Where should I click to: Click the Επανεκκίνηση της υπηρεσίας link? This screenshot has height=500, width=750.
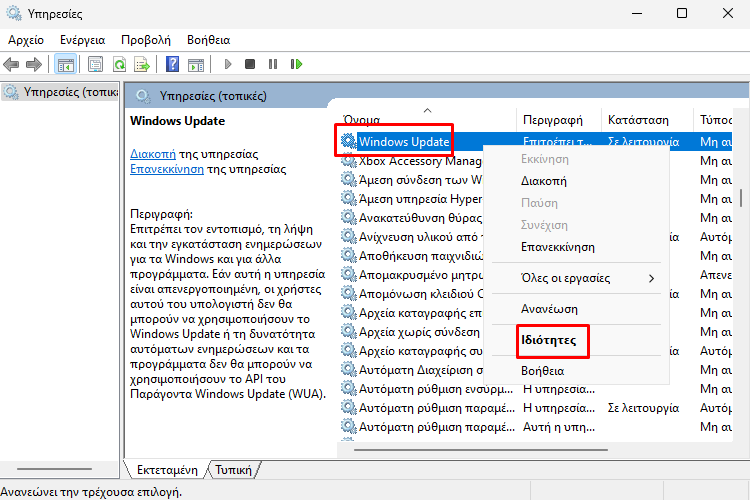click(x=166, y=169)
